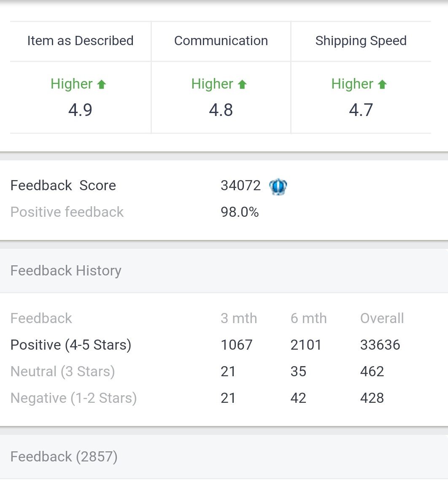448x480 pixels.
Task: Open the Feedback (2857) section
Action: 64,456
